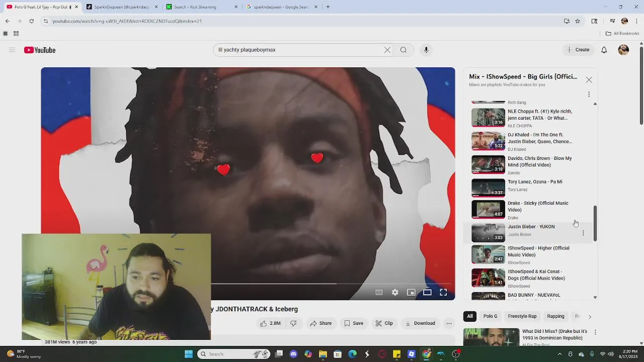Open options for What Did I Miss video
The image size is (644, 362).
tap(595, 332)
